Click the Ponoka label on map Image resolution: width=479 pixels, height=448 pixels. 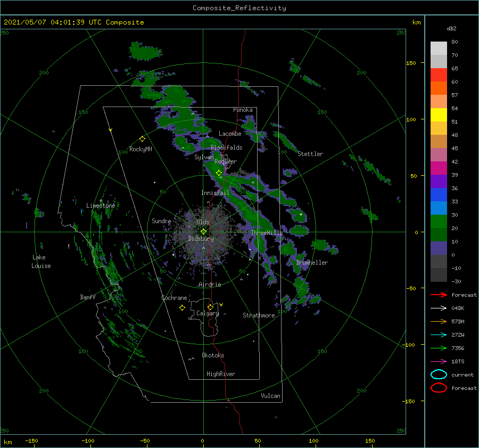coord(243,110)
